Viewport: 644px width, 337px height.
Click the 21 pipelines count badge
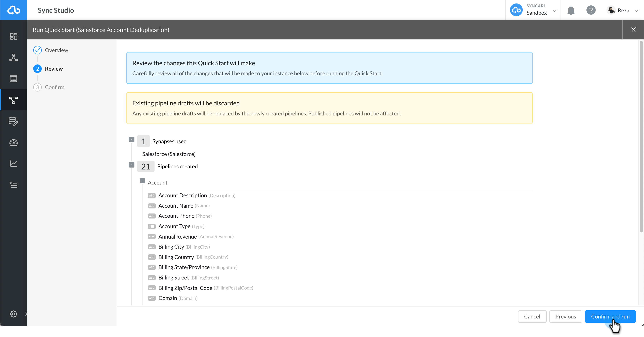point(145,166)
